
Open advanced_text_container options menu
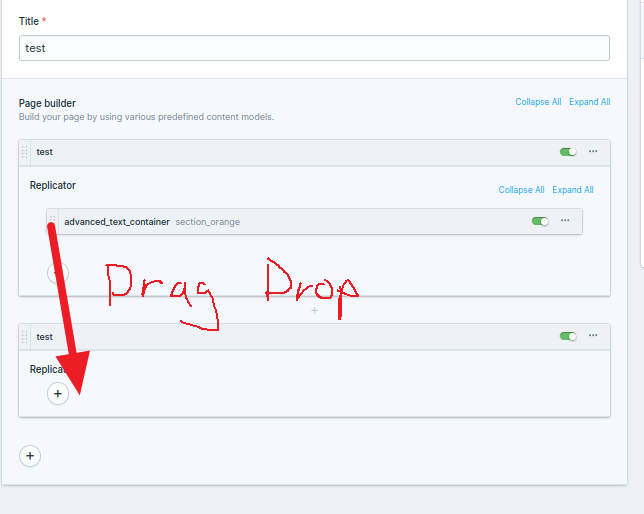(565, 221)
